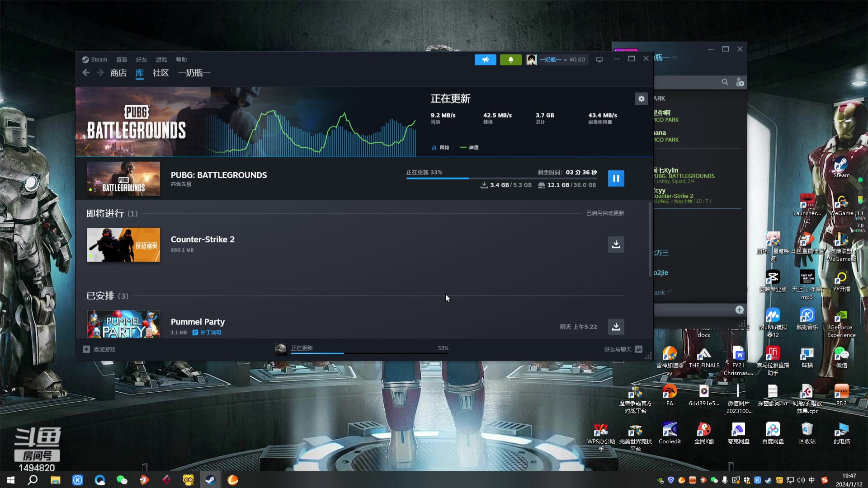Open Cooledit desktop shortcut
Screen dimensions: 868x488
(670, 434)
